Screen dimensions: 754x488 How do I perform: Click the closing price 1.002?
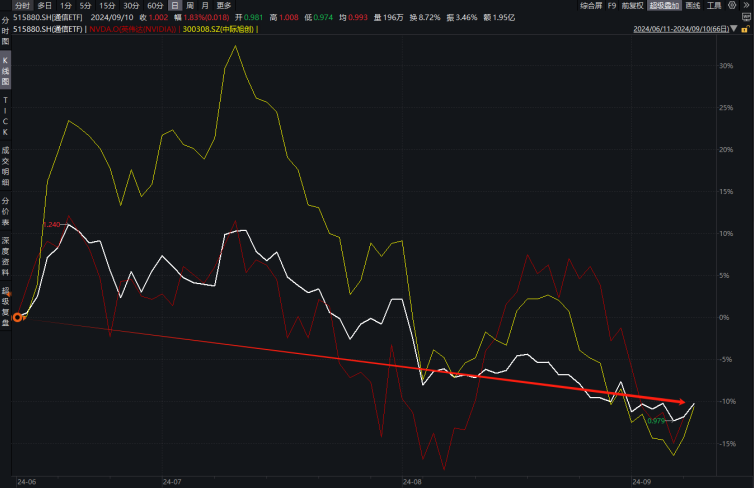[158, 17]
